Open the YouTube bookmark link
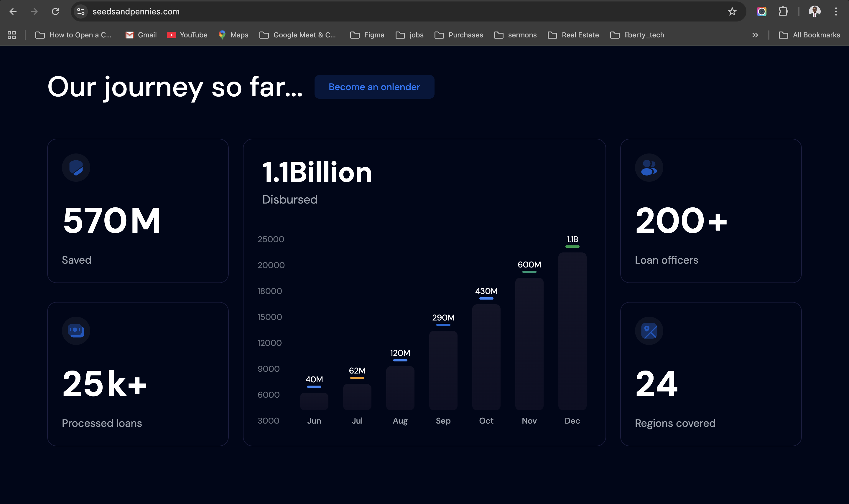The height and width of the screenshot is (504, 849). click(x=187, y=35)
